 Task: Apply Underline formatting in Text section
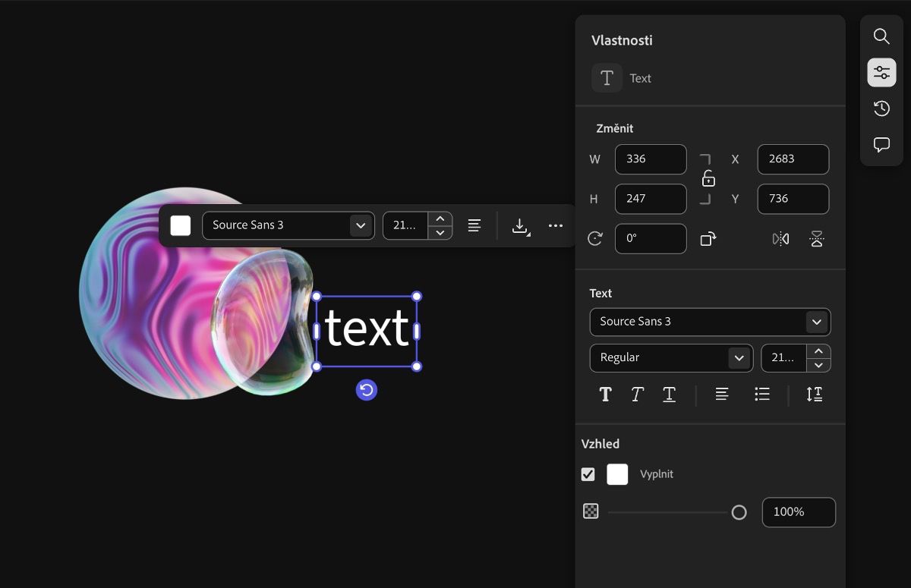coord(669,394)
